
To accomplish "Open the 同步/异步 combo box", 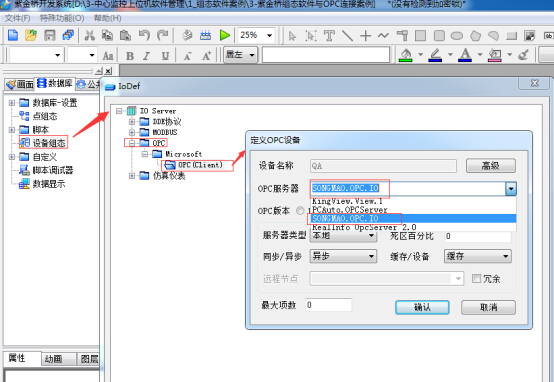I will tap(343, 256).
